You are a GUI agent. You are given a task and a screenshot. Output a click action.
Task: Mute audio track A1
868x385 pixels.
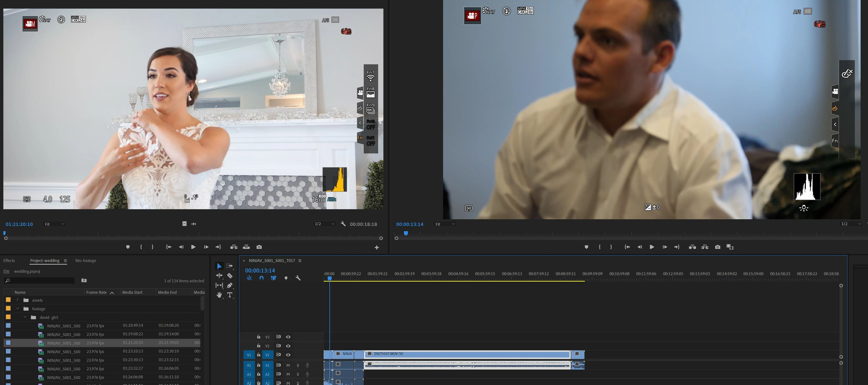288,365
